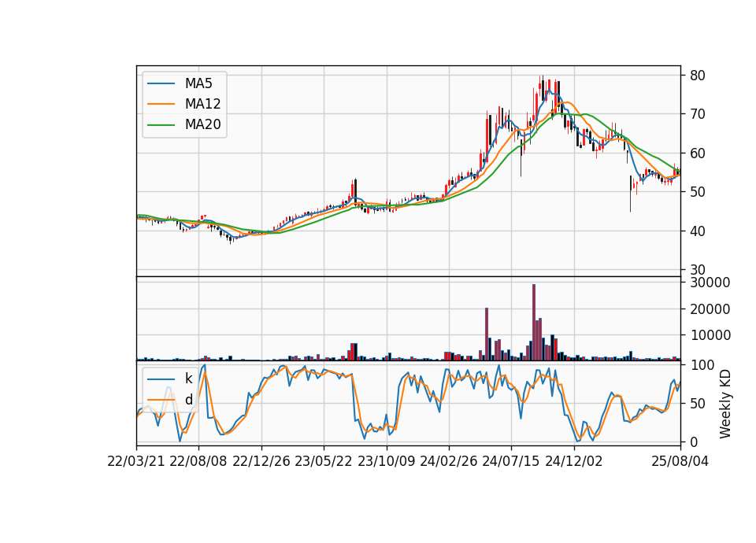Click the blue MA5 legend line sample
756x543 pixels.
coord(161,83)
